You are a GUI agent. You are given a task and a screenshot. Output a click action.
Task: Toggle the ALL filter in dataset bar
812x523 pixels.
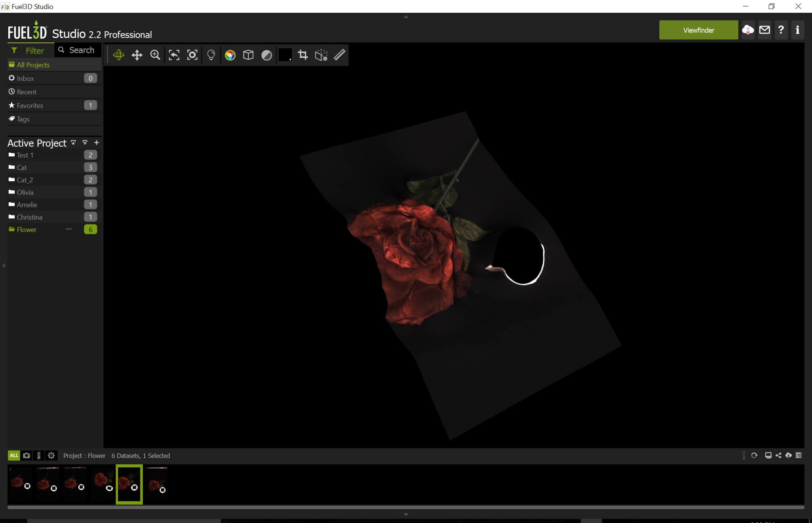13,455
